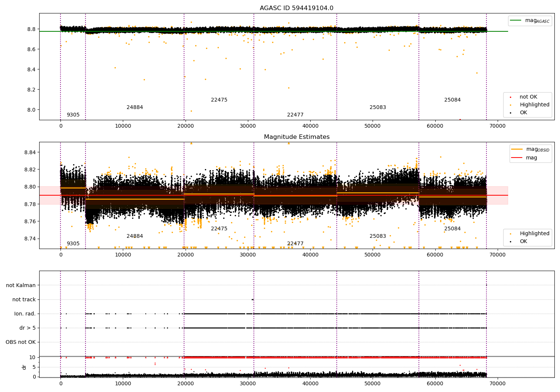Click mag OBSID label in middle legend

(538, 149)
